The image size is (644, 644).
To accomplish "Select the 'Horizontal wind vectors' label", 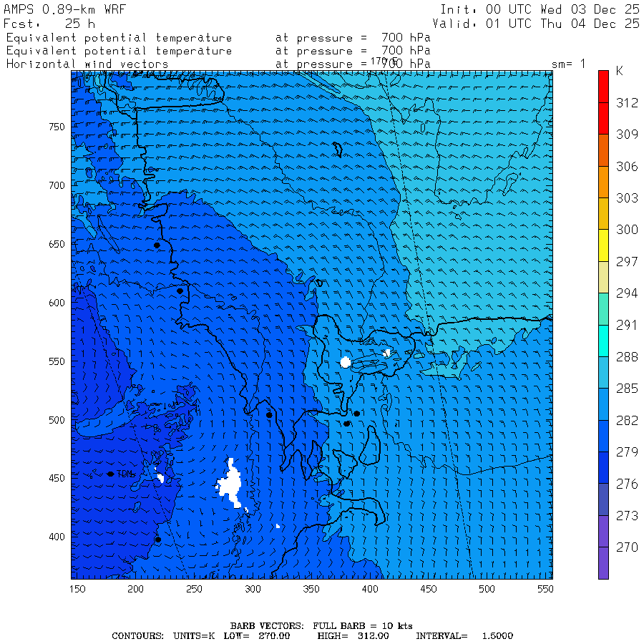I will (x=87, y=64).
